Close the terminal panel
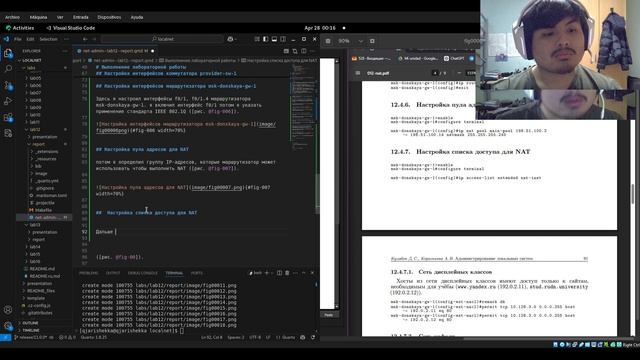 [x=312, y=273]
